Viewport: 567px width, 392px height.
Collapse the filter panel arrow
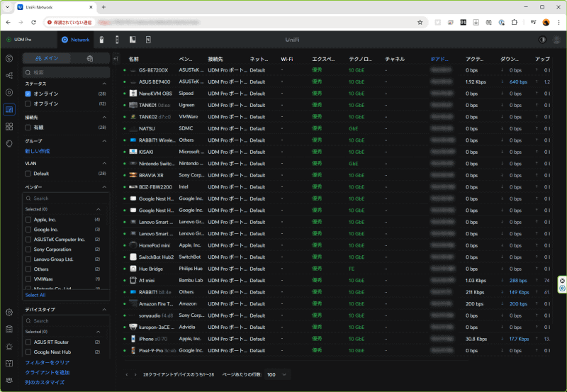coord(116,59)
